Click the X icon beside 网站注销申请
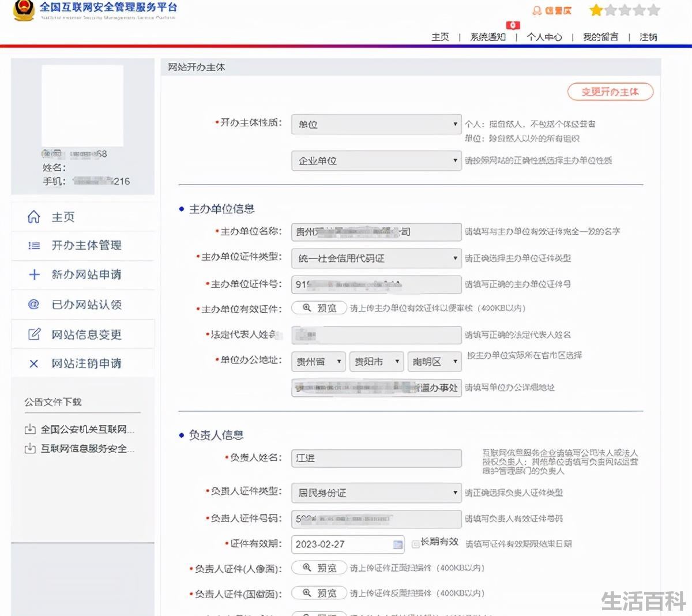Image resolution: width=692 pixels, height=616 pixels. pos(34,363)
